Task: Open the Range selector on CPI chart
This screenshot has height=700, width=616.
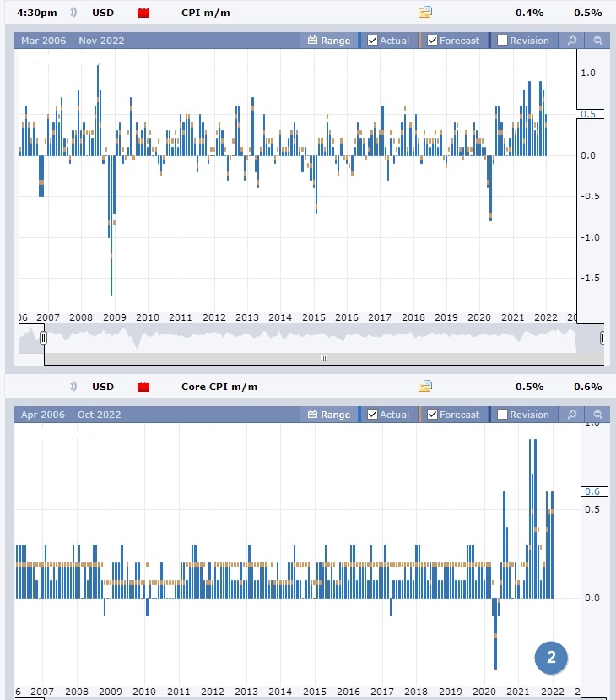Action: tap(328, 41)
